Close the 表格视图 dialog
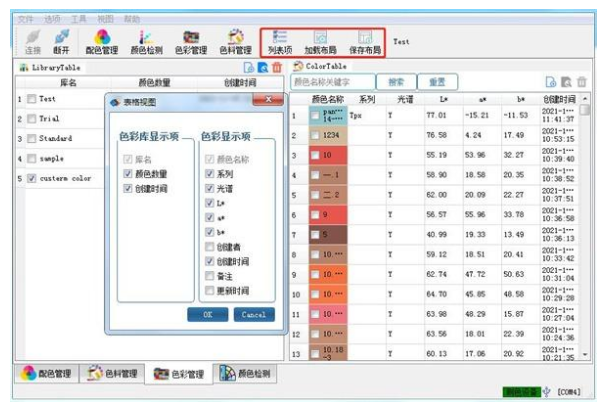The image size is (611, 404). pyautogui.click(x=268, y=100)
